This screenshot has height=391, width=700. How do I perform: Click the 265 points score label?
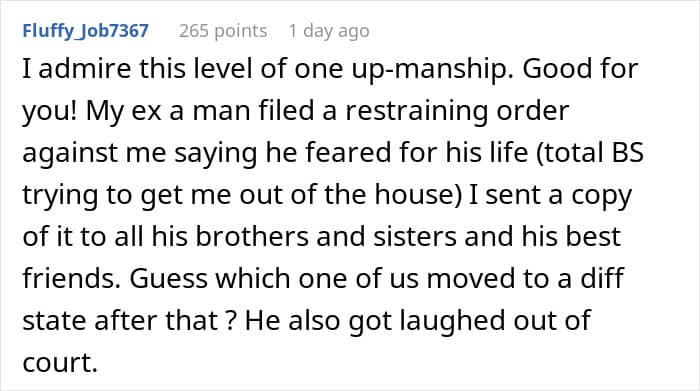point(223,31)
